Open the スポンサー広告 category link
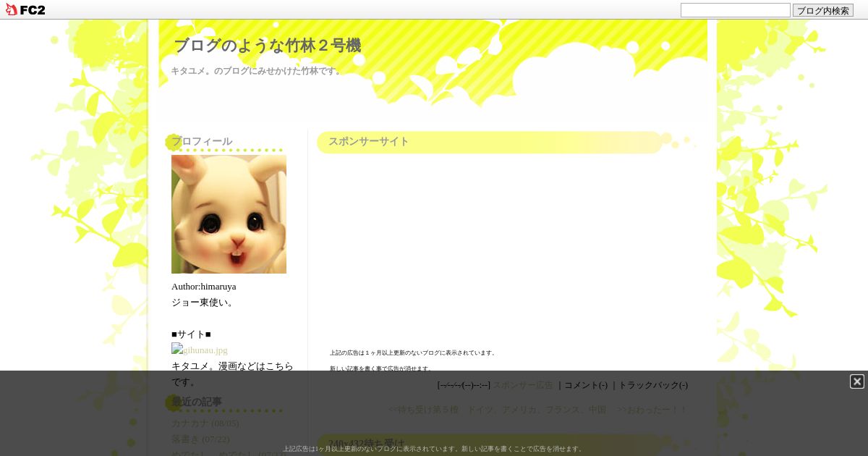The width and height of the screenshot is (868, 456). click(x=522, y=385)
